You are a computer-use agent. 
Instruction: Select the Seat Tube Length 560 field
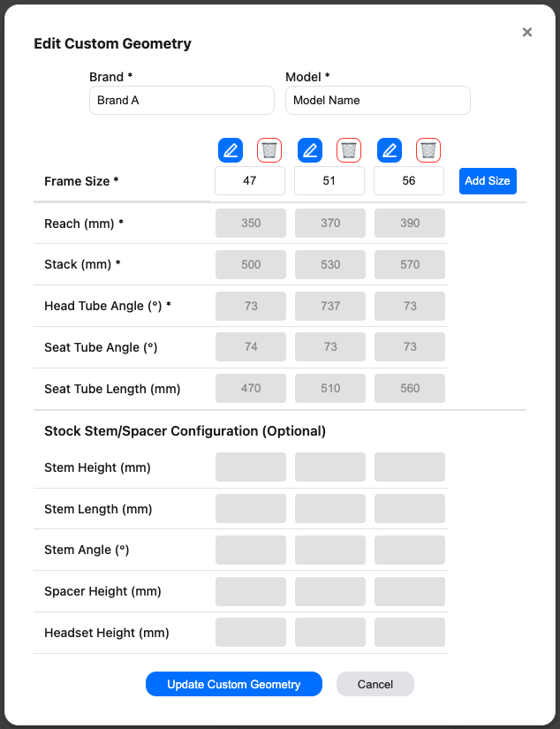click(x=409, y=388)
